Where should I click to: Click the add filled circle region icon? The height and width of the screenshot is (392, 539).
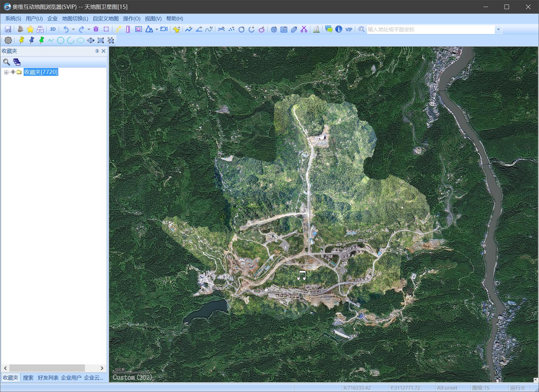(x=274, y=29)
